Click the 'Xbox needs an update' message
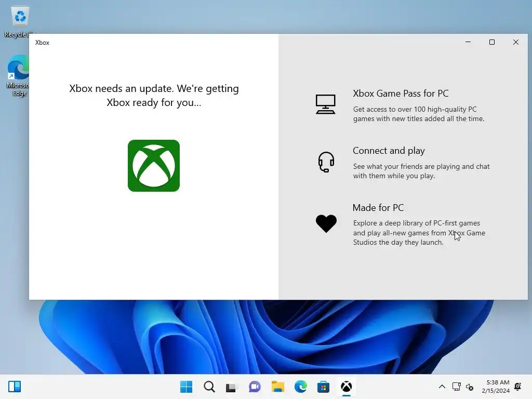This screenshot has width=532, height=399. [154, 96]
